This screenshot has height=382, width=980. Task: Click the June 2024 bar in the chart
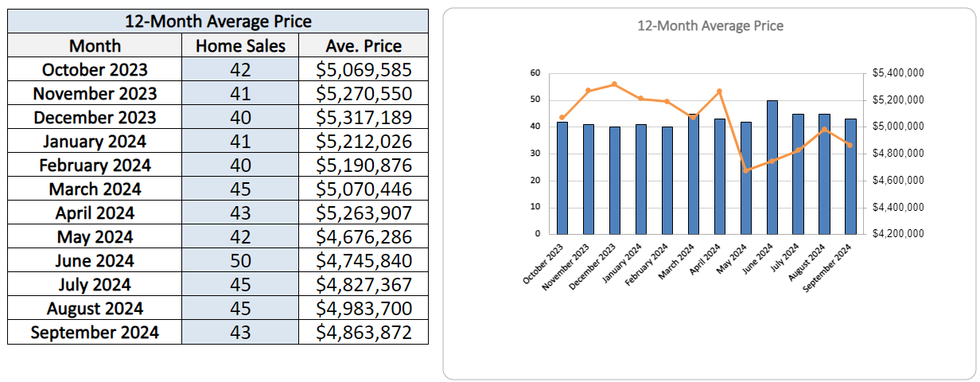pos(772,167)
